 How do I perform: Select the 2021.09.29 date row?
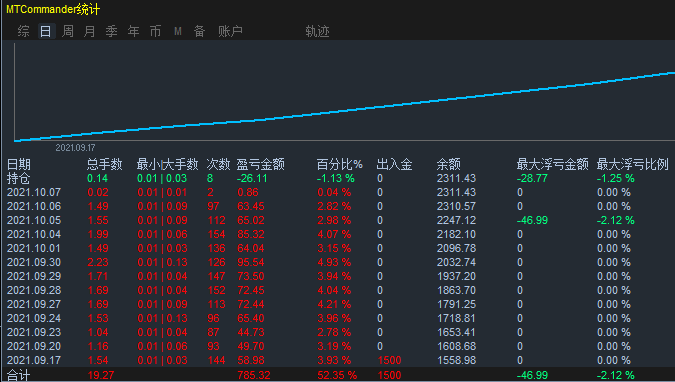pos(338,276)
